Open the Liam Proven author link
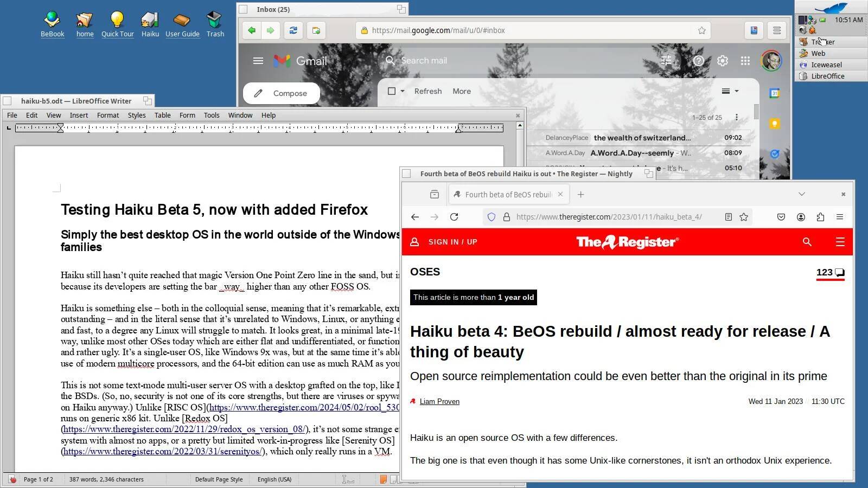Image resolution: width=868 pixels, height=488 pixels. (439, 401)
